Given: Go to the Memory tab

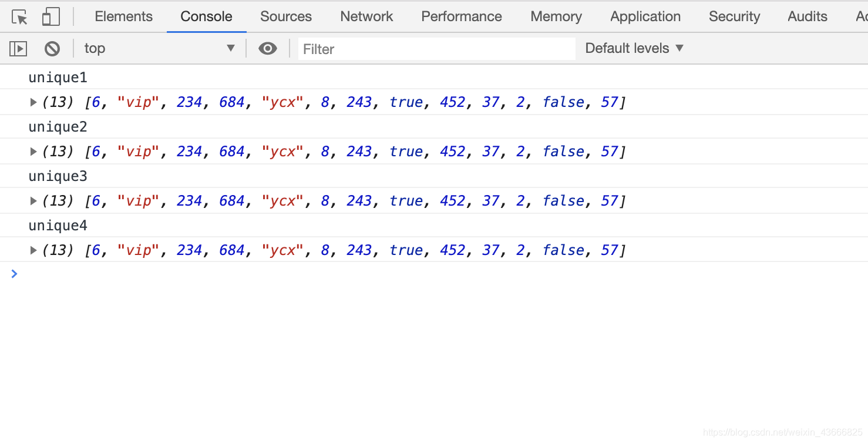Looking at the screenshot, I should coord(556,16).
